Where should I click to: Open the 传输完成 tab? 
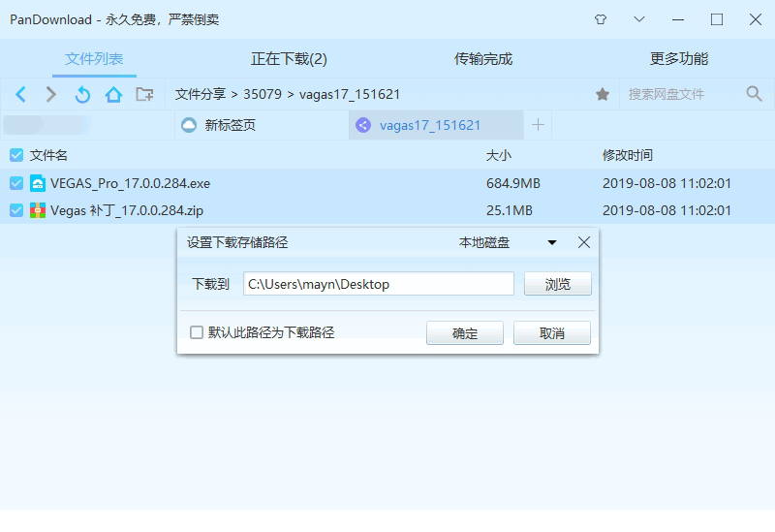482,59
